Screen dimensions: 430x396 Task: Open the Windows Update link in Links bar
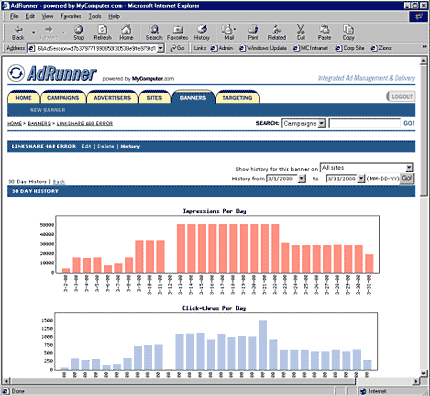click(263, 48)
